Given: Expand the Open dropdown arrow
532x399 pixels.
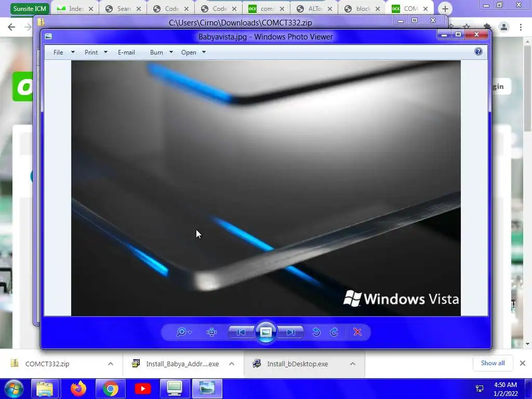Looking at the screenshot, I should (204, 52).
